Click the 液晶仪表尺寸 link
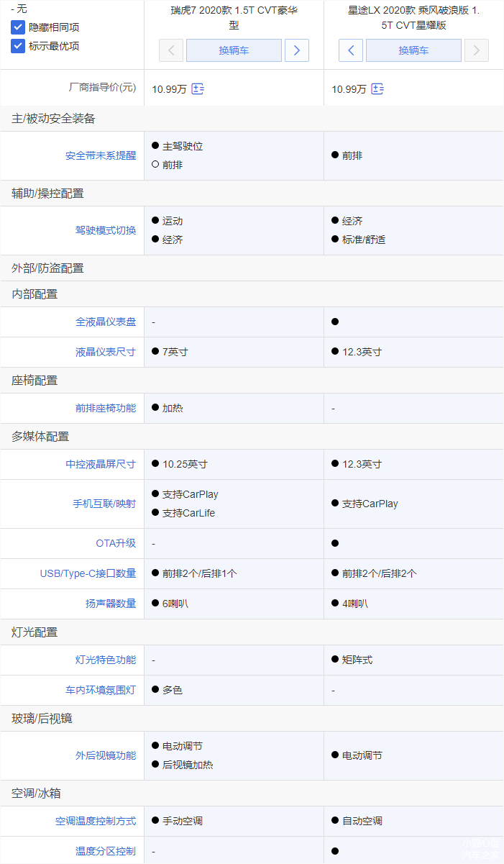 [106, 352]
